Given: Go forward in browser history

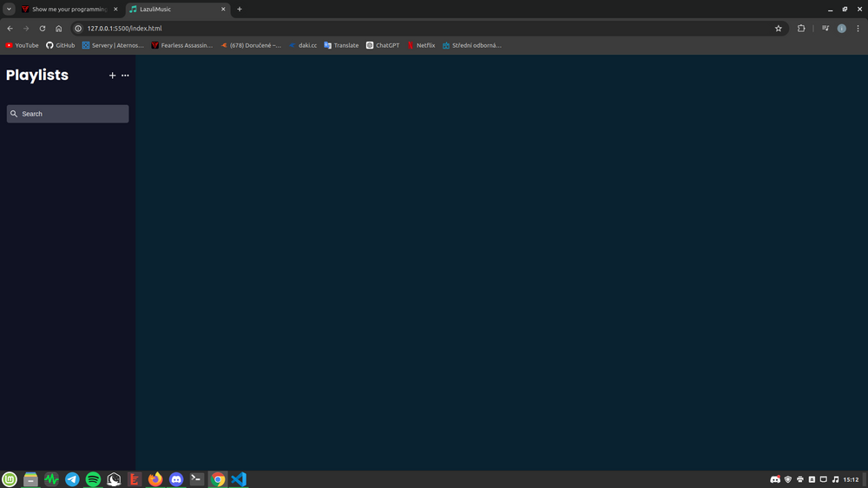Looking at the screenshot, I should point(26,29).
